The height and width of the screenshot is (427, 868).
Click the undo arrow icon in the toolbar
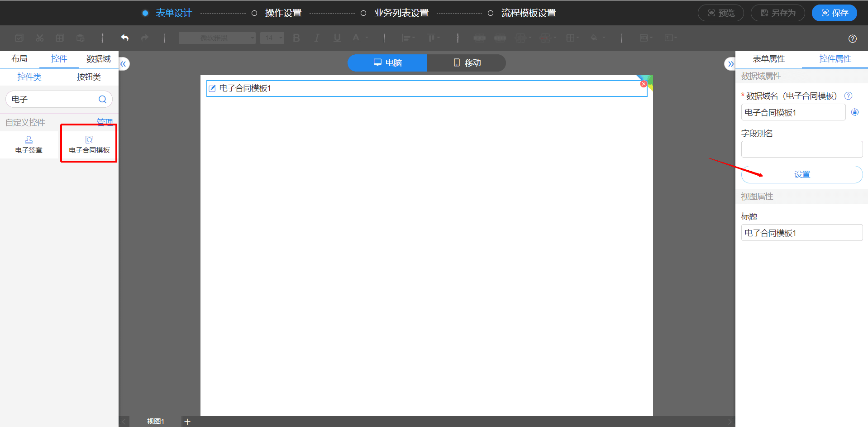click(124, 38)
